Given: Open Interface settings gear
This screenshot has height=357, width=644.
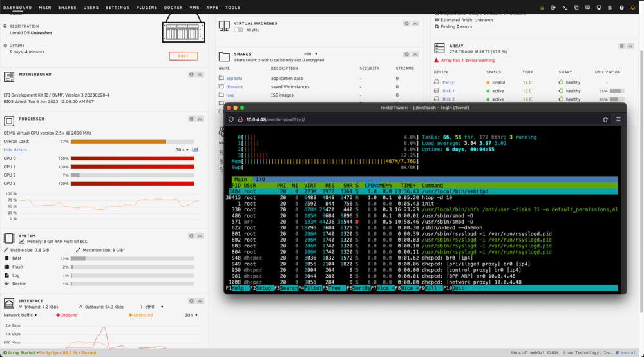Looking at the screenshot, I should 191,301.
